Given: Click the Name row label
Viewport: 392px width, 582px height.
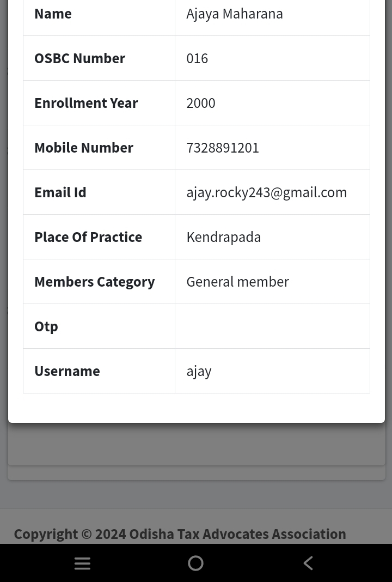Looking at the screenshot, I should click(x=53, y=14).
